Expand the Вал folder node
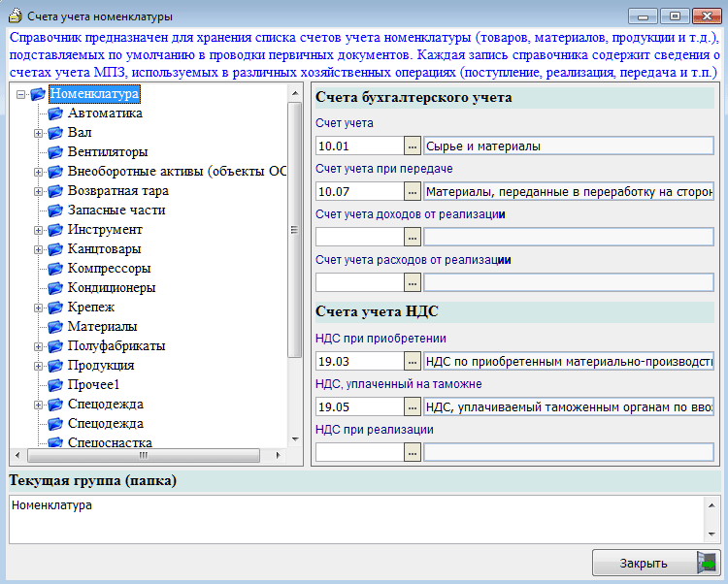Image resolution: width=728 pixels, height=584 pixels. (x=38, y=133)
